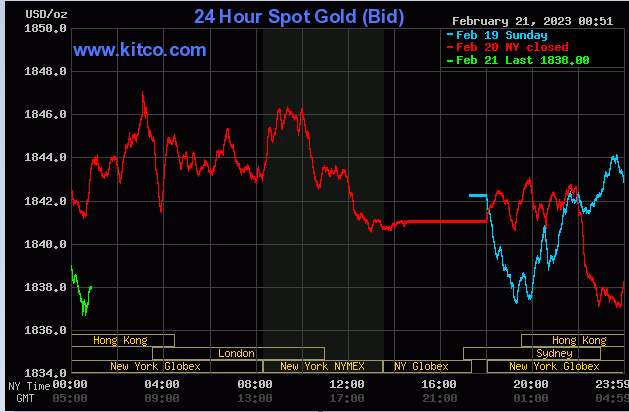This screenshot has width=629, height=412.
Task: Open the www.kitco.com link
Action: pyautogui.click(x=140, y=49)
